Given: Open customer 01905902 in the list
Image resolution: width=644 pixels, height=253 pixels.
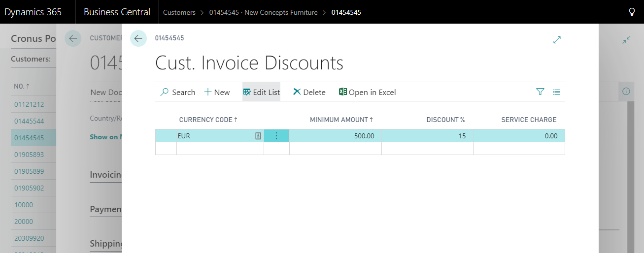Looking at the screenshot, I should pyautogui.click(x=29, y=188).
